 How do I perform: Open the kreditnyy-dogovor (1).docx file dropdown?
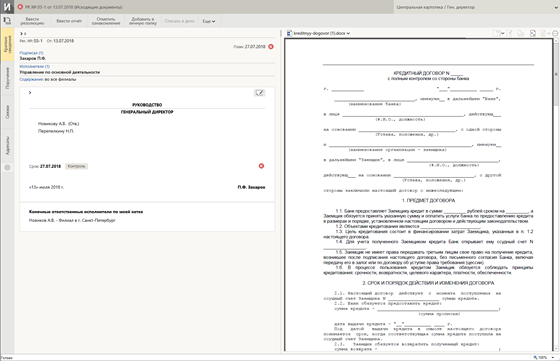click(321, 33)
